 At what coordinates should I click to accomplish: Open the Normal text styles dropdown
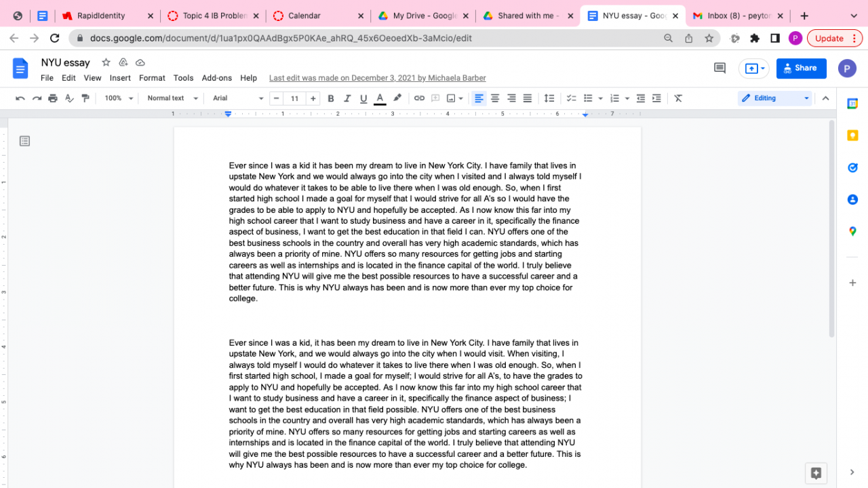coord(172,98)
